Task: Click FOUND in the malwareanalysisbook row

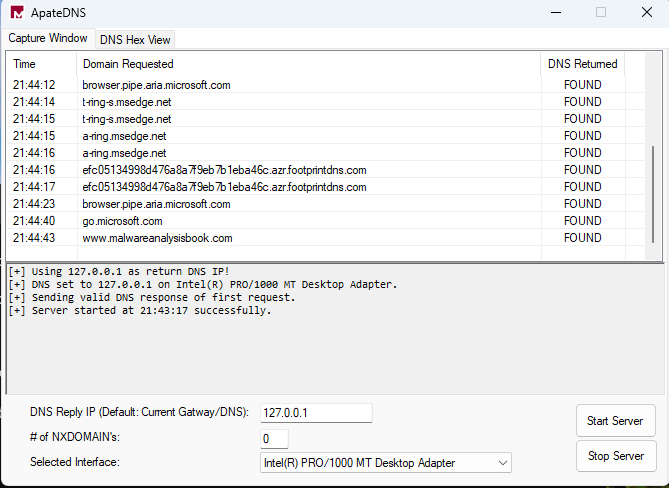Action: click(582, 238)
